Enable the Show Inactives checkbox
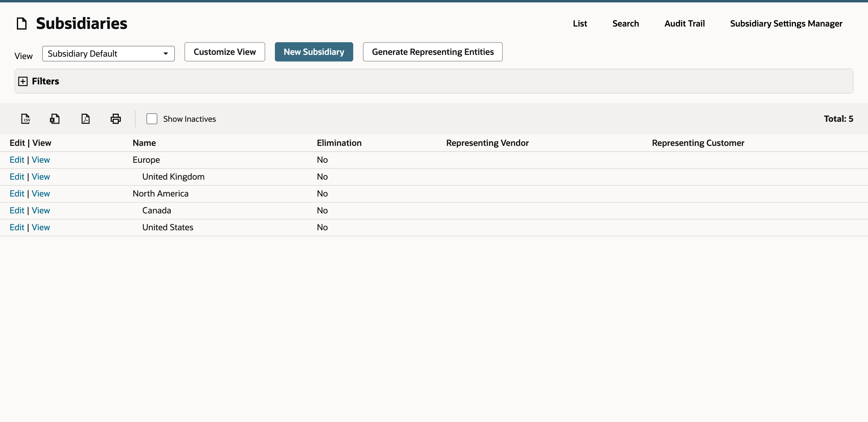 (152, 119)
